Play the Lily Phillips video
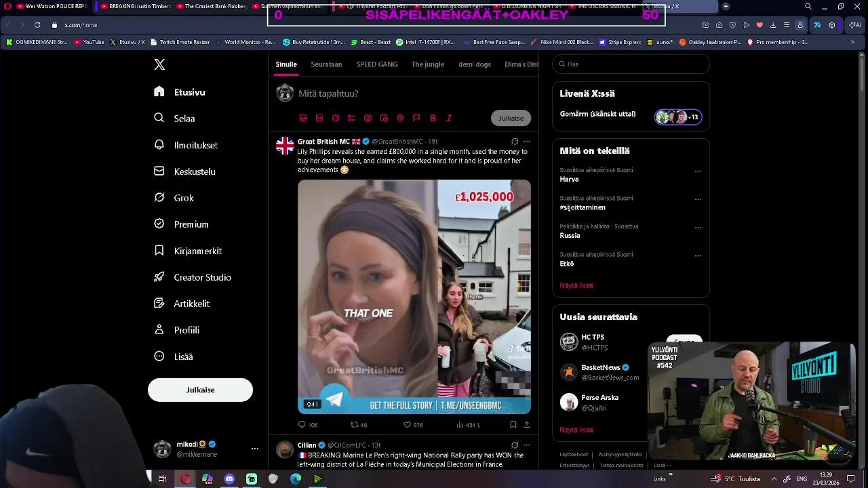Screen dimensions: 868x488 [414, 297]
